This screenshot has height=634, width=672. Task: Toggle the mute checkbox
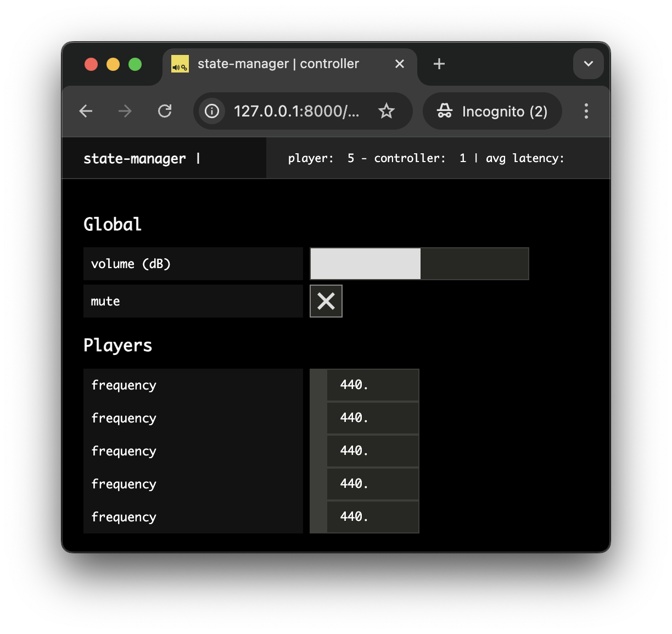coord(326,301)
